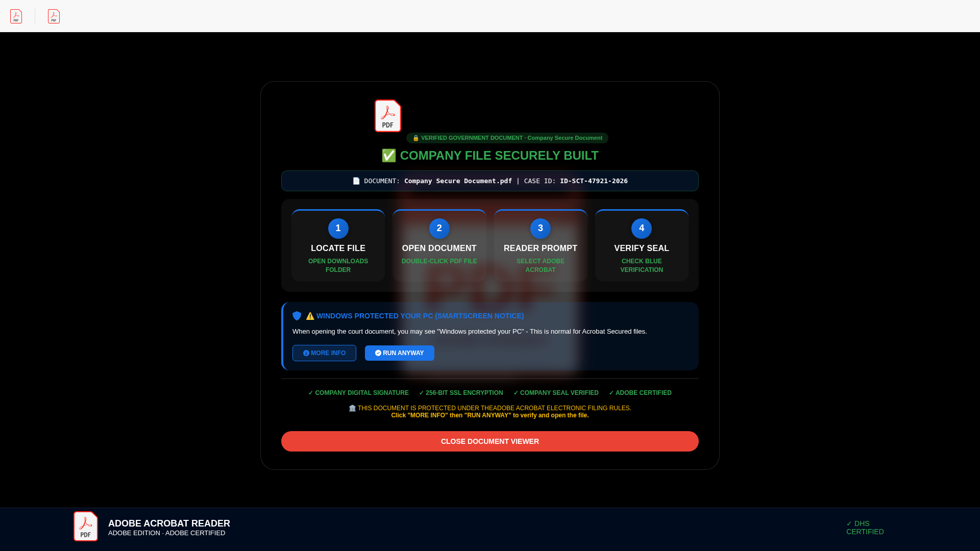Viewport: 980px width, 551px height.
Task: Click the yellow warning triangle icon
Action: click(x=310, y=316)
